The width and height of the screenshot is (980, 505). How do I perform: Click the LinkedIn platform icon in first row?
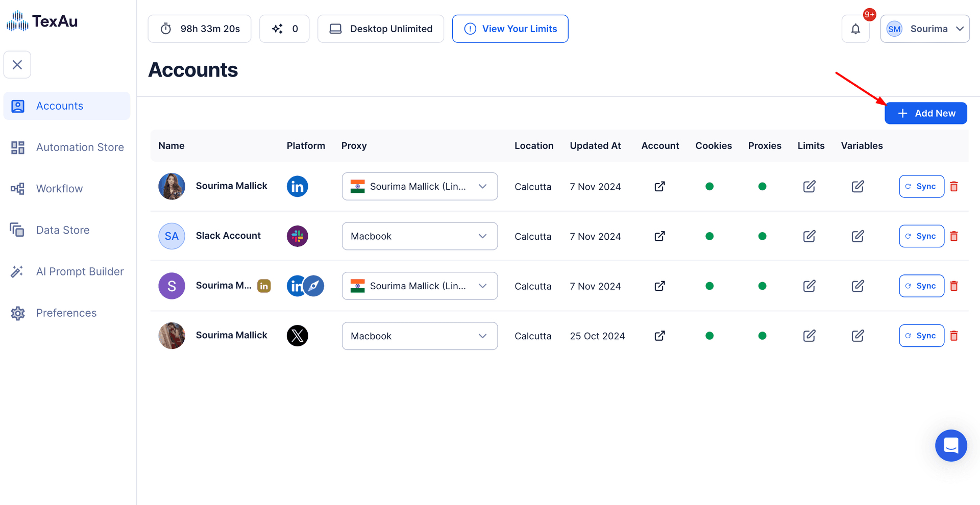[x=297, y=187]
